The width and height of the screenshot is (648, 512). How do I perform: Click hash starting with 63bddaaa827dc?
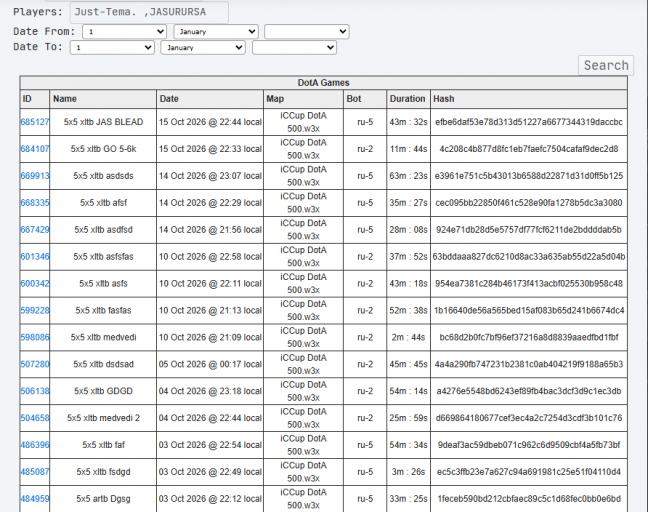click(x=529, y=257)
